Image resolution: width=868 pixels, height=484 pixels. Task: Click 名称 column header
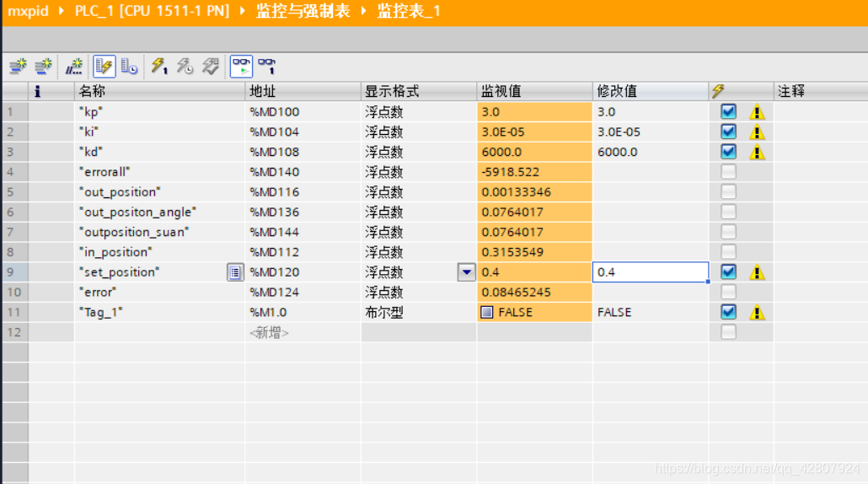(x=159, y=91)
